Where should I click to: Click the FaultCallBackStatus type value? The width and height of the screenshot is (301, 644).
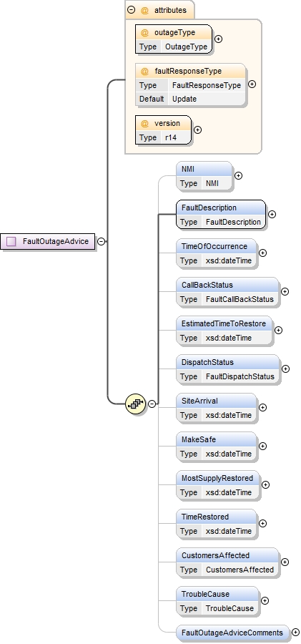(x=240, y=299)
